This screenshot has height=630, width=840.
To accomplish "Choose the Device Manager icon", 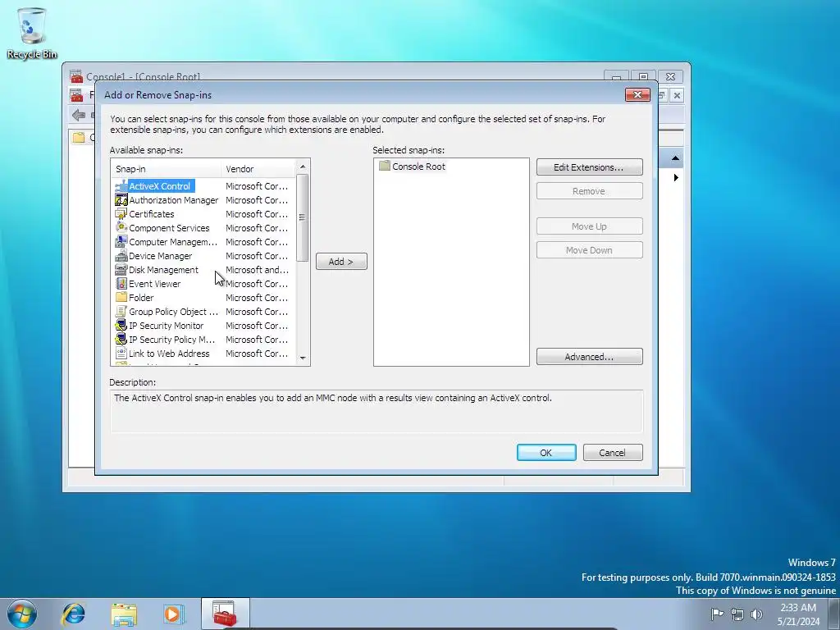I will pyautogui.click(x=121, y=256).
